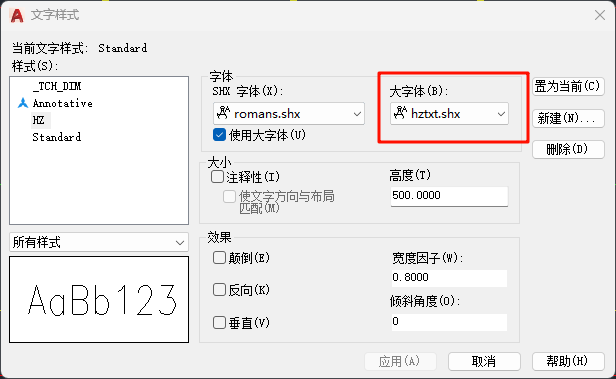The width and height of the screenshot is (616, 379).
Task: Click the blue annotative icon beside Annotative style
Action: pyautogui.click(x=23, y=103)
